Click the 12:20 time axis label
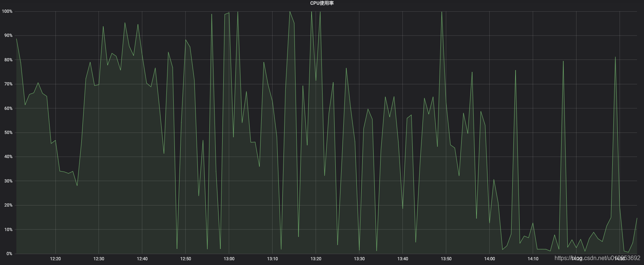The width and height of the screenshot is (644, 265). tap(55, 259)
